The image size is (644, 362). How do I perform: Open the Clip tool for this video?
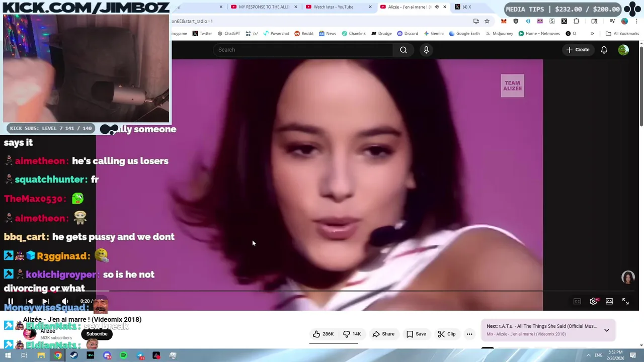pyautogui.click(x=446, y=334)
